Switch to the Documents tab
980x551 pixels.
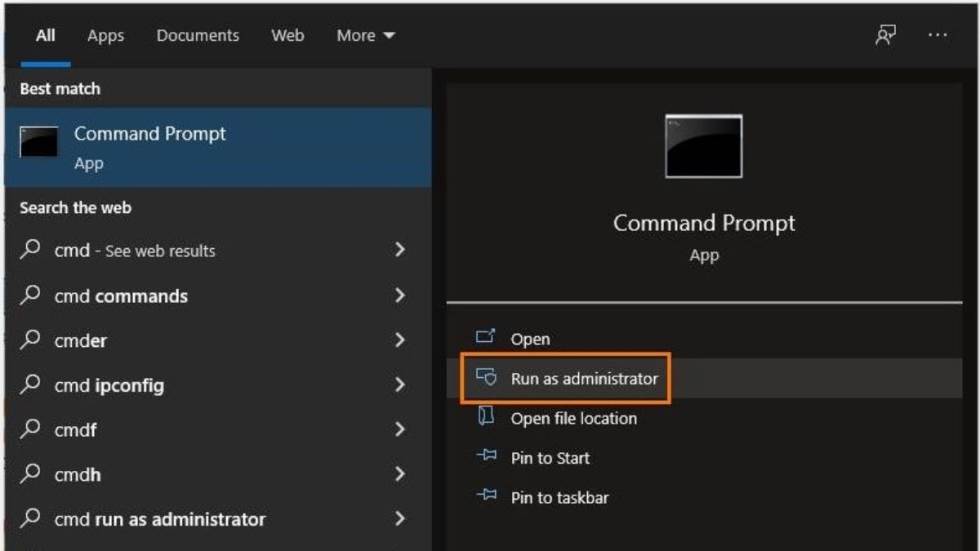(x=198, y=36)
